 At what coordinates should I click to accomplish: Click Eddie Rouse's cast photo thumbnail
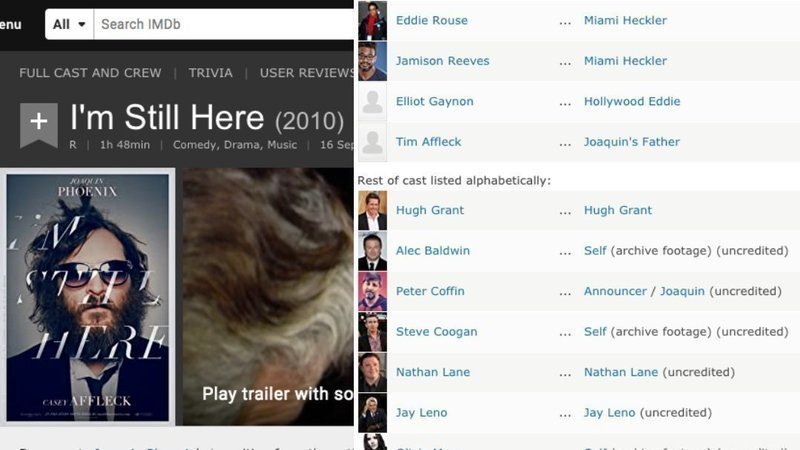coord(372,20)
